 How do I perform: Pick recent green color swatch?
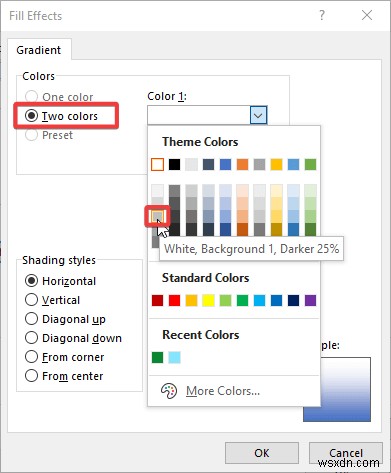point(157,357)
